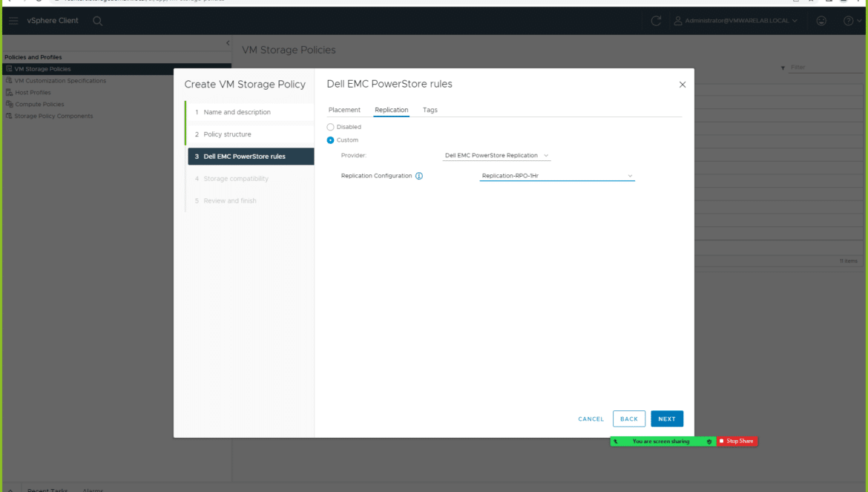868x492 pixels.
Task: Refresh the vSphere Client view
Action: (656, 21)
